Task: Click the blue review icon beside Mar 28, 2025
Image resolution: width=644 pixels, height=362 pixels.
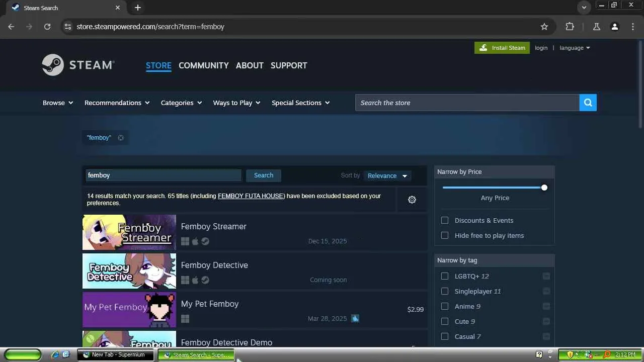Action: (x=355, y=318)
